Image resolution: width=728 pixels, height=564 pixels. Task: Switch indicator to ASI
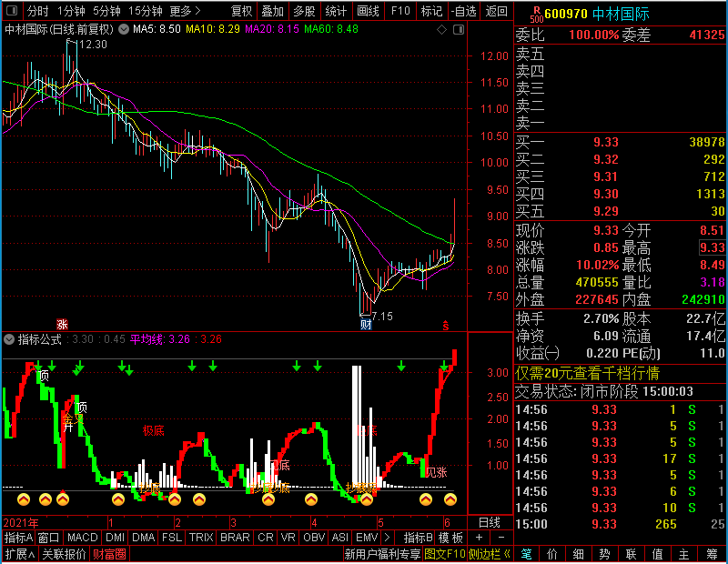pyautogui.click(x=339, y=538)
